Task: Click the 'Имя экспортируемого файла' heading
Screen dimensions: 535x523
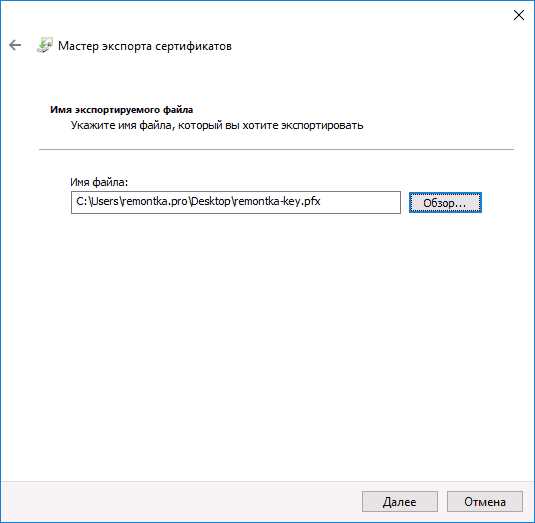Action: tap(121, 110)
